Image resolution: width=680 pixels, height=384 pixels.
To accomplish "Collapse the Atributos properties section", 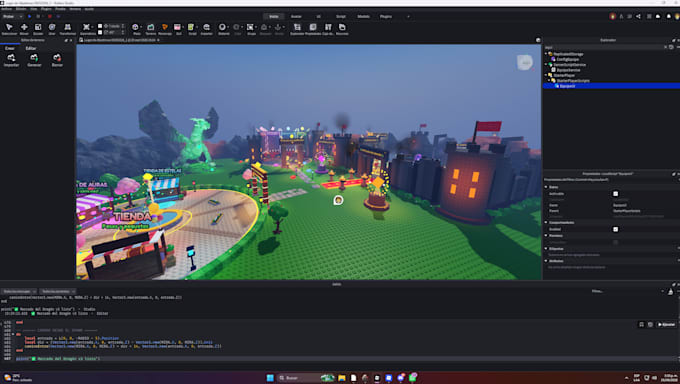I will pos(546,261).
